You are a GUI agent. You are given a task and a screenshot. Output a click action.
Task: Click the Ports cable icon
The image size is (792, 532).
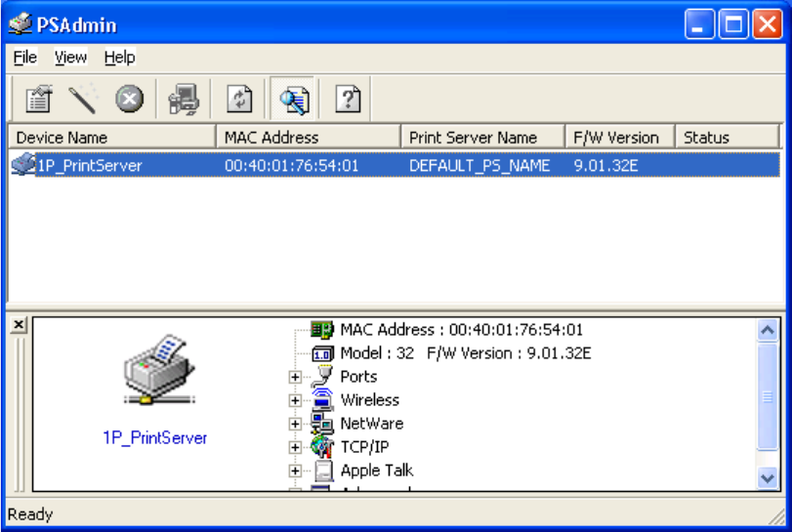pos(321,377)
